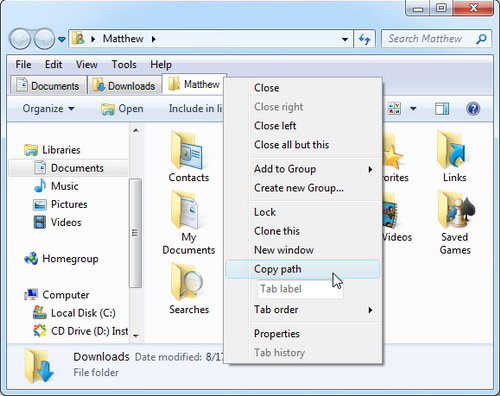Click the change view icon
The width and height of the screenshot is (500, 396).
394,109
